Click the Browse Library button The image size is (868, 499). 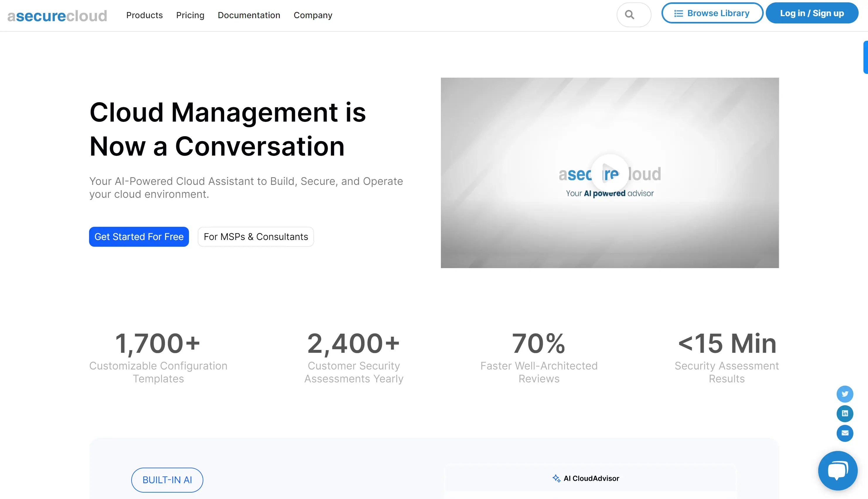click(x=712, y=13)
